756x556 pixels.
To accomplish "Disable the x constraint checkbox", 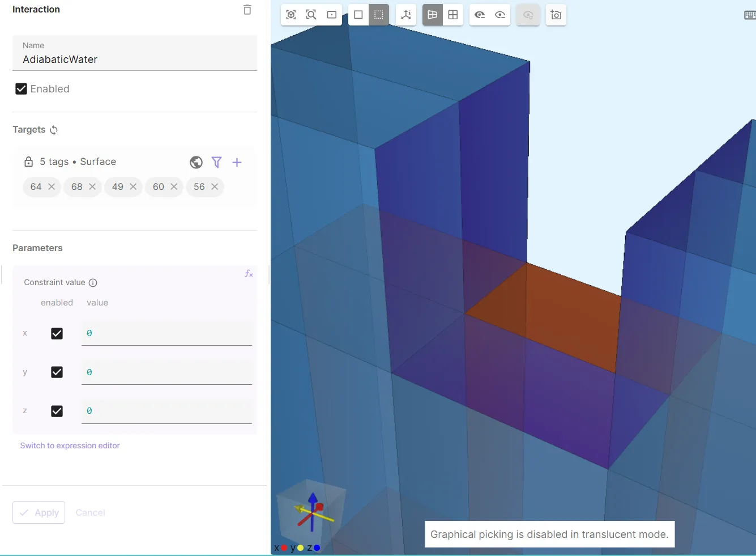I will [x=57, y=333].
